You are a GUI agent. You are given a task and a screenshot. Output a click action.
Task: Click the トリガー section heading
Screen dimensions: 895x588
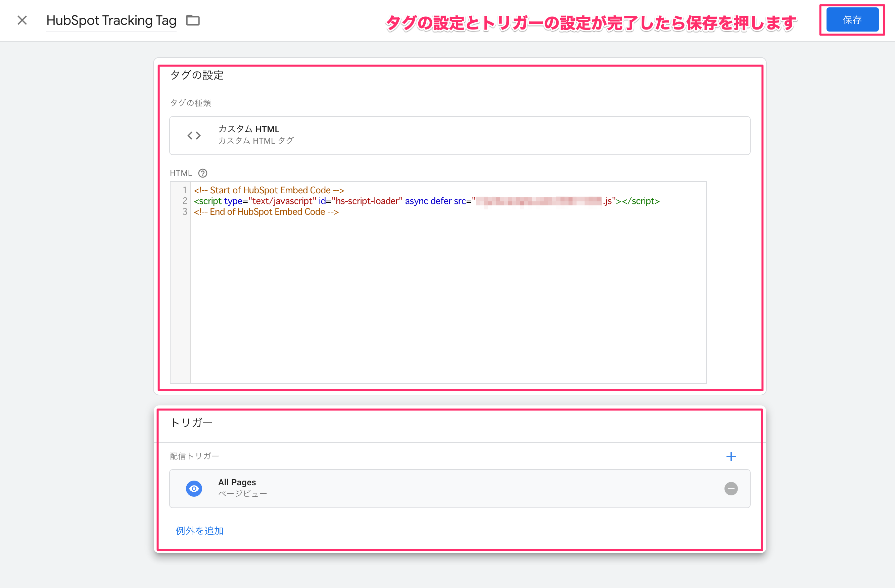coord(191,423)
